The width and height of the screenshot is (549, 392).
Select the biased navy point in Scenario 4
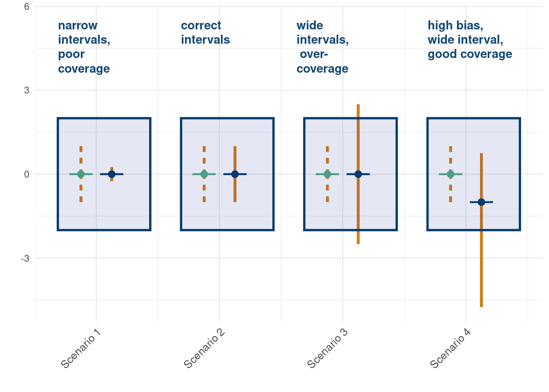coord(481,202)
